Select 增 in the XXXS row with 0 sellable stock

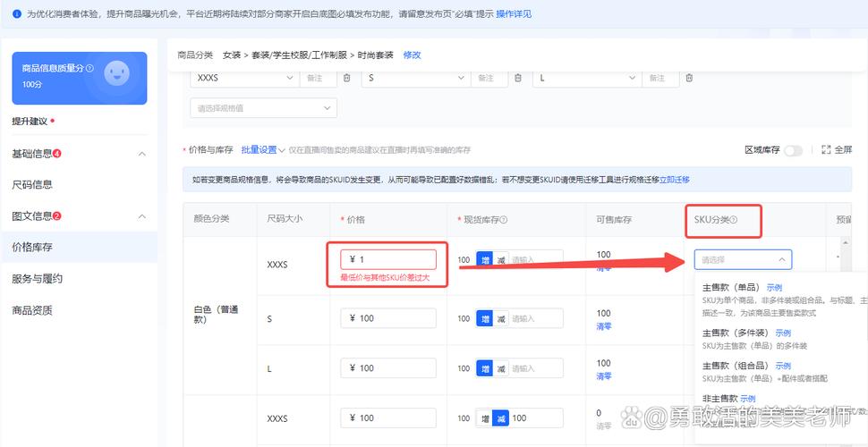(x=485, y=418)
